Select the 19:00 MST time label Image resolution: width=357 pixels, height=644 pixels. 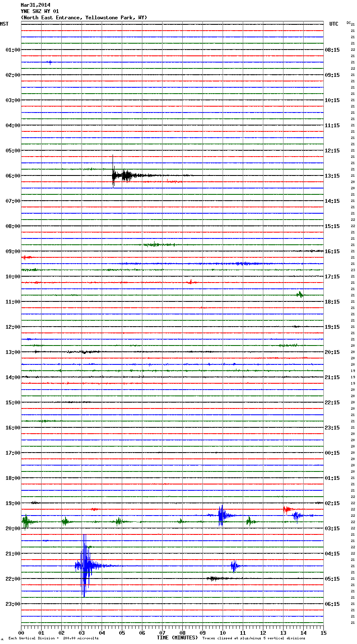(13, 503)
